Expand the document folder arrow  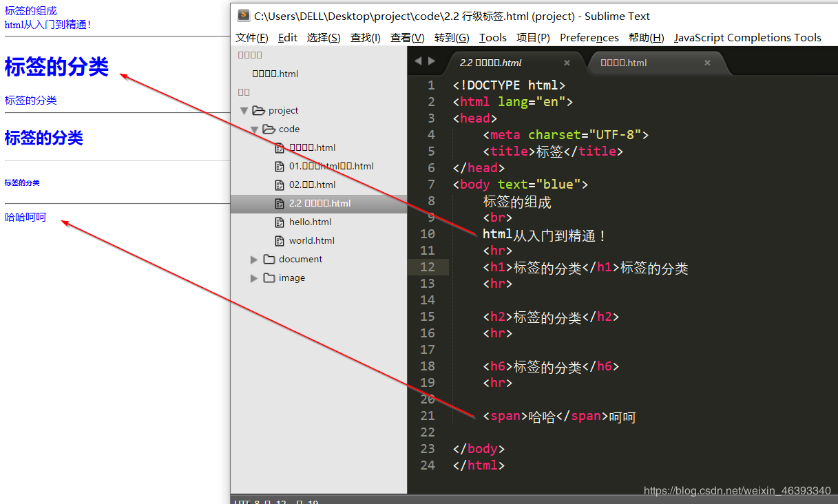(x=254, y=259)
